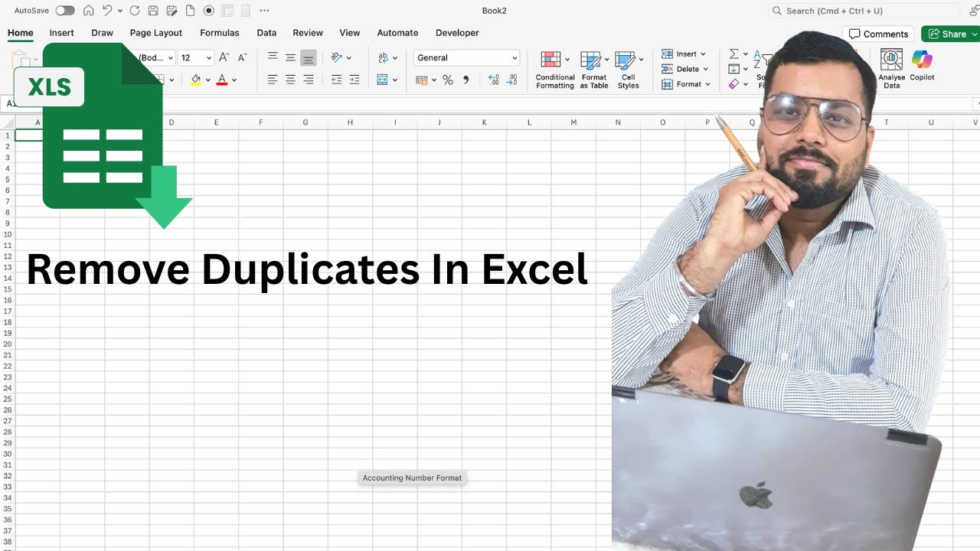Align cell content to top
This screenshot has height=551, width=980.
(273, 57)
